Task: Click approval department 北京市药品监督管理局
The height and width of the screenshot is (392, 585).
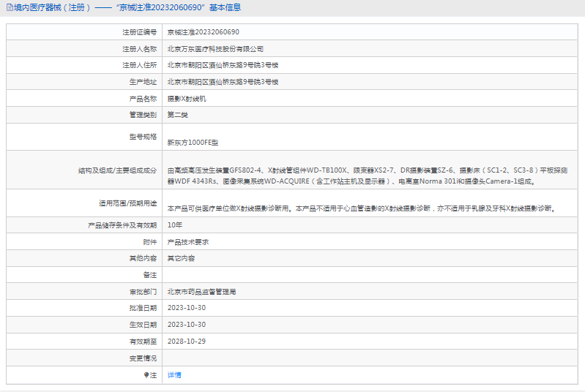Action: click(201, 292)
